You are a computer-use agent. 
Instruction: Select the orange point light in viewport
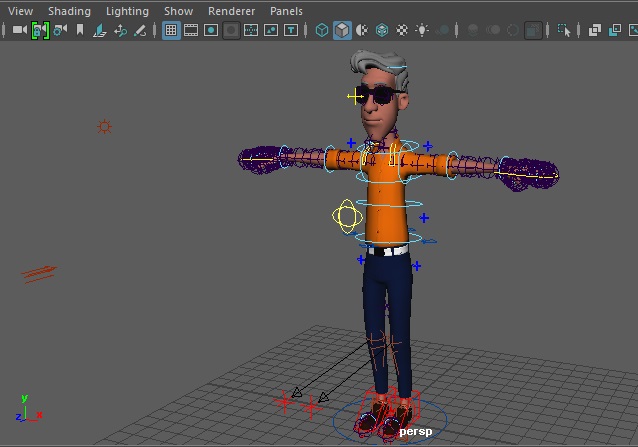pyautogui.click(x=105, y=127)
